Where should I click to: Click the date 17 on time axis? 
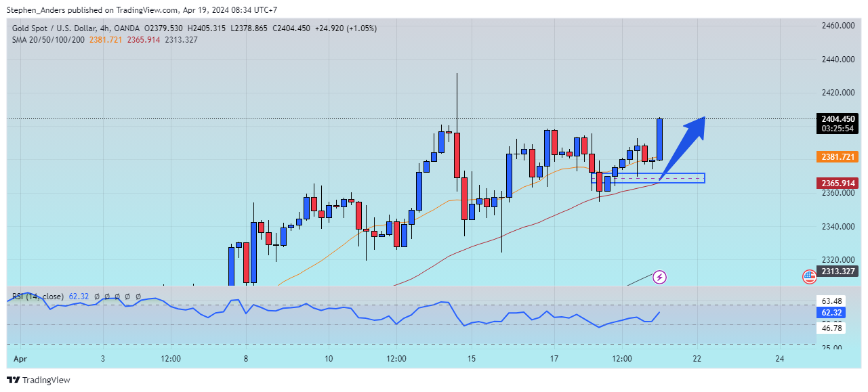pyautogui.click(x=554, y=359)
